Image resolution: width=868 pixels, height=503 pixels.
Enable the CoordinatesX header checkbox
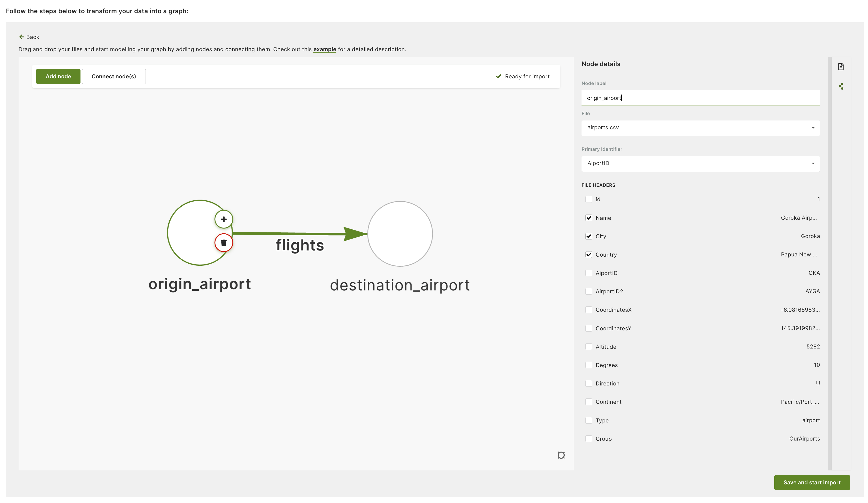tap(589, 310)
